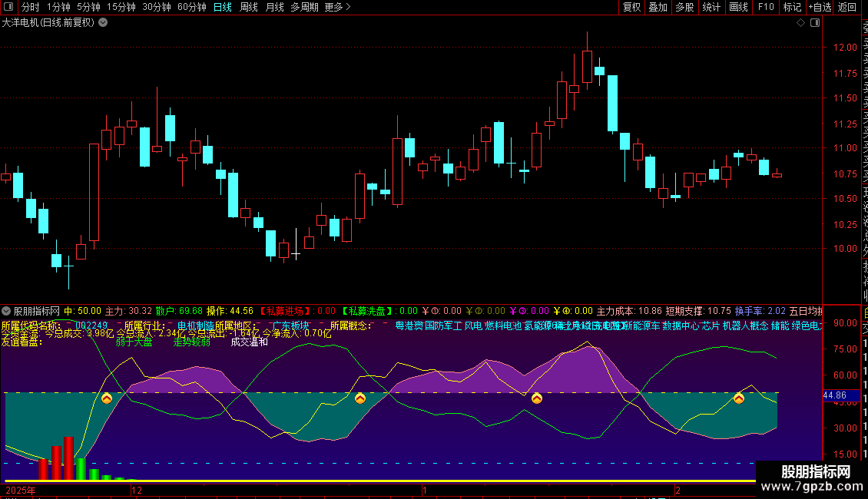Toggle the right panel icon atop chart
This screenshot has height=499, width=868.
(x=815, y=23)
